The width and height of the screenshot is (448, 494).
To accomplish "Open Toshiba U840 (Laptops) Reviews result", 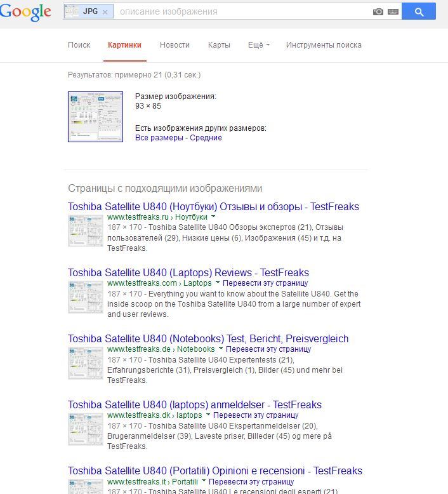I will (x=188, y=273).
